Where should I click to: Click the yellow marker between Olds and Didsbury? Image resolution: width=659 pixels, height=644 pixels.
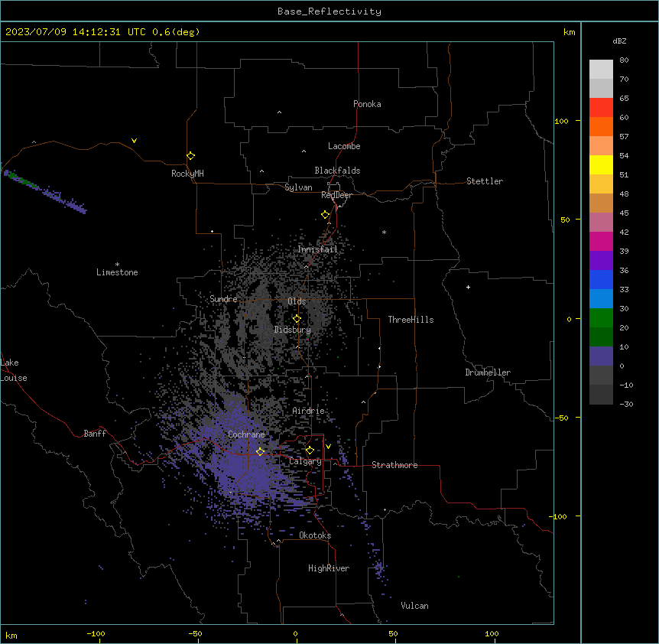tap(297, 319)
